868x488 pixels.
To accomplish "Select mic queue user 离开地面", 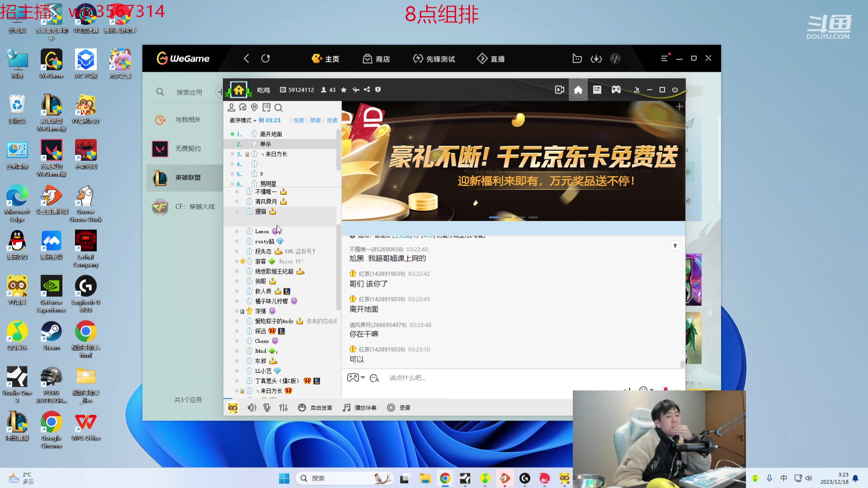I will pos(271,134).
